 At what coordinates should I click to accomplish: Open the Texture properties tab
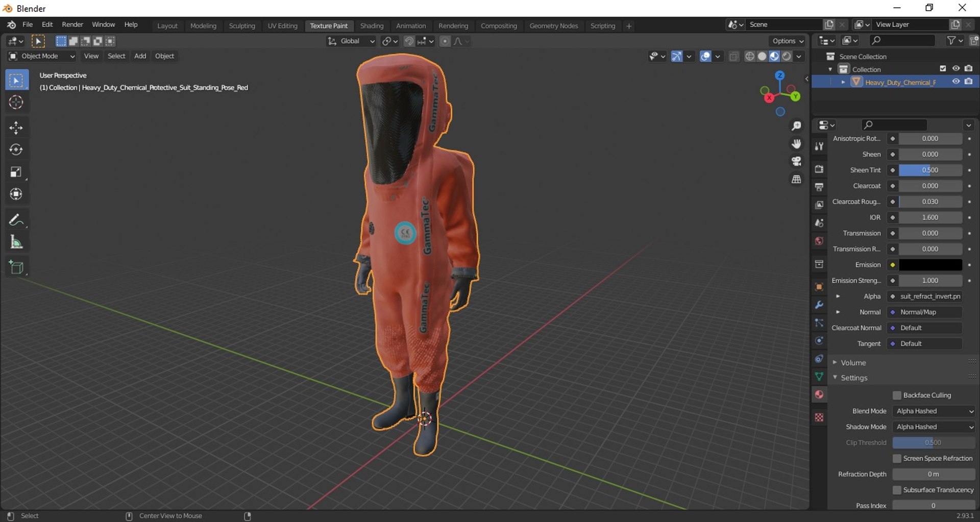point(819,417)
